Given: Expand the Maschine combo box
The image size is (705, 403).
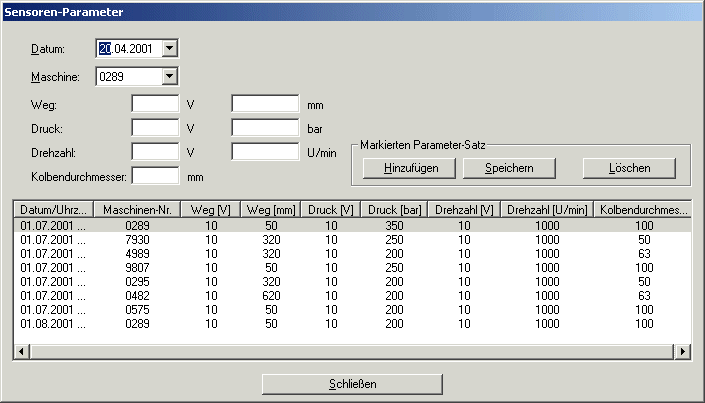Looking at the screenshot, I should tap(169, 76).
